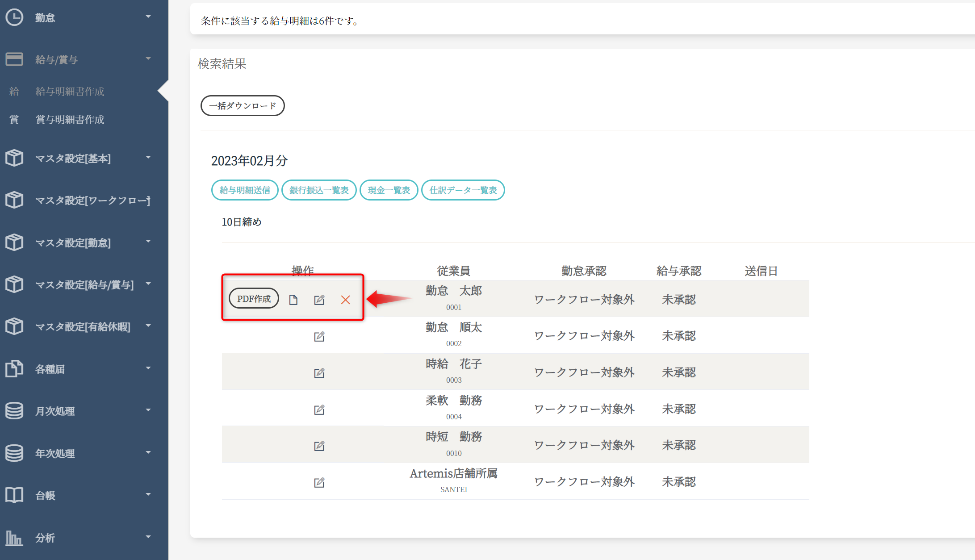Click the 分析 chart icon in sidebar
Image resolution: width=975 pixels, height=560 pixels.
[x=14, y=538]
